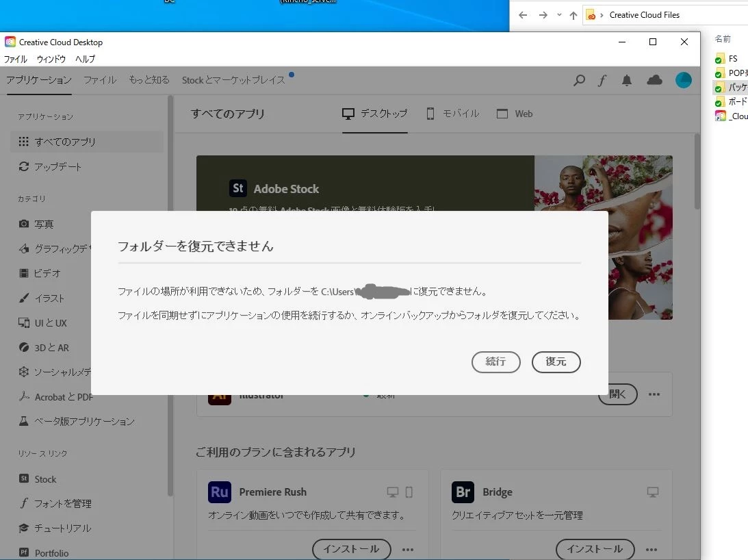This screenshot has height=560, width=748.
Task: Select ベータ版アプリケーション in sidebar
Action: click(77, 422)
